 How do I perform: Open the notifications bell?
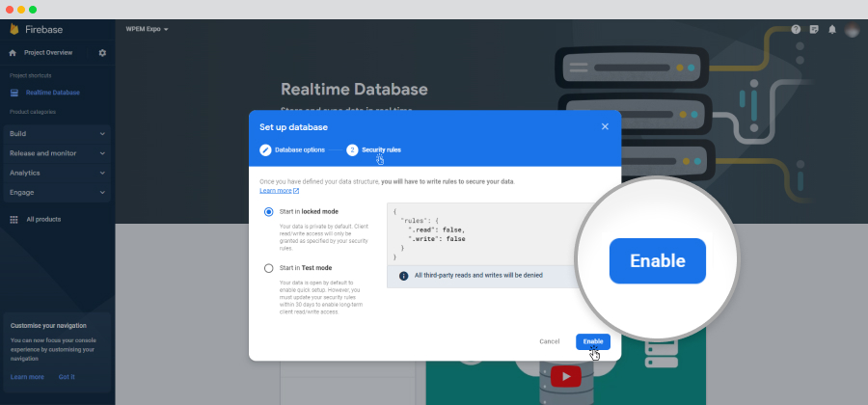tap(832, 29)
